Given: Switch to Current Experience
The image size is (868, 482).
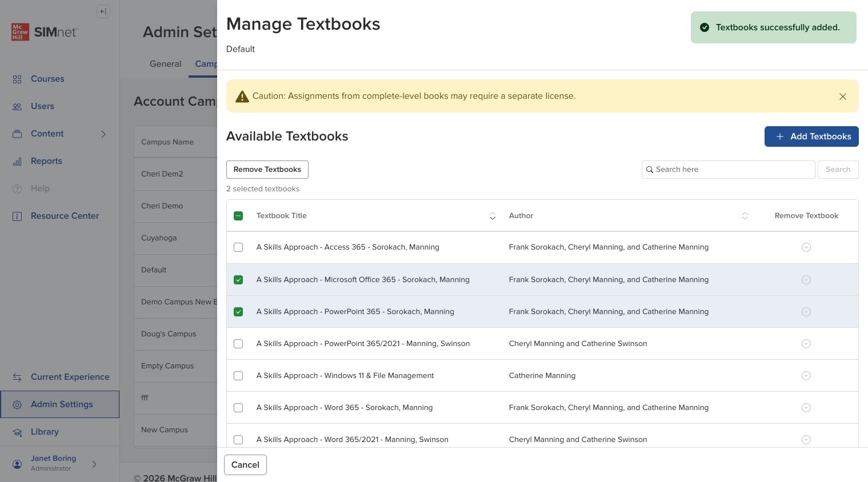Looking at the screenshot, I should [70, 377].
